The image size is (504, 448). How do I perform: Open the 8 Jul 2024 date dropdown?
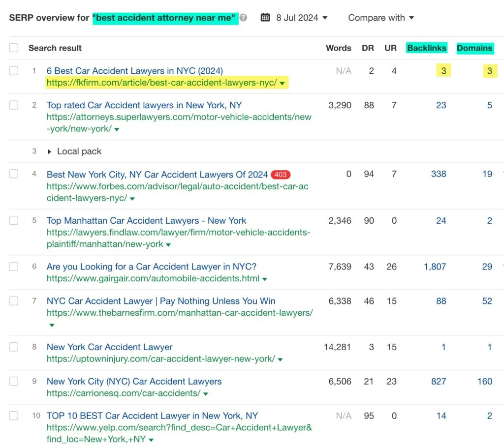click(301, 18)
